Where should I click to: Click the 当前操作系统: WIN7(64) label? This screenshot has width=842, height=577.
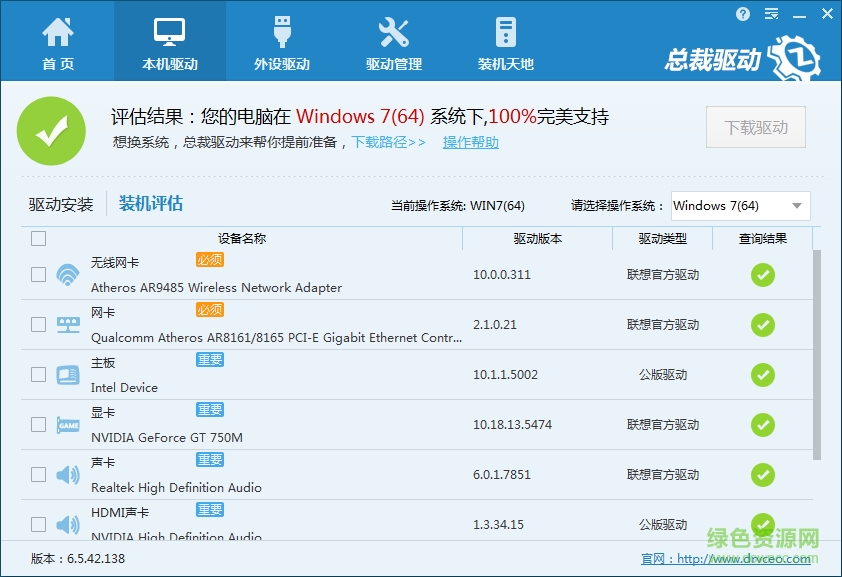click(x=458, y=206)
